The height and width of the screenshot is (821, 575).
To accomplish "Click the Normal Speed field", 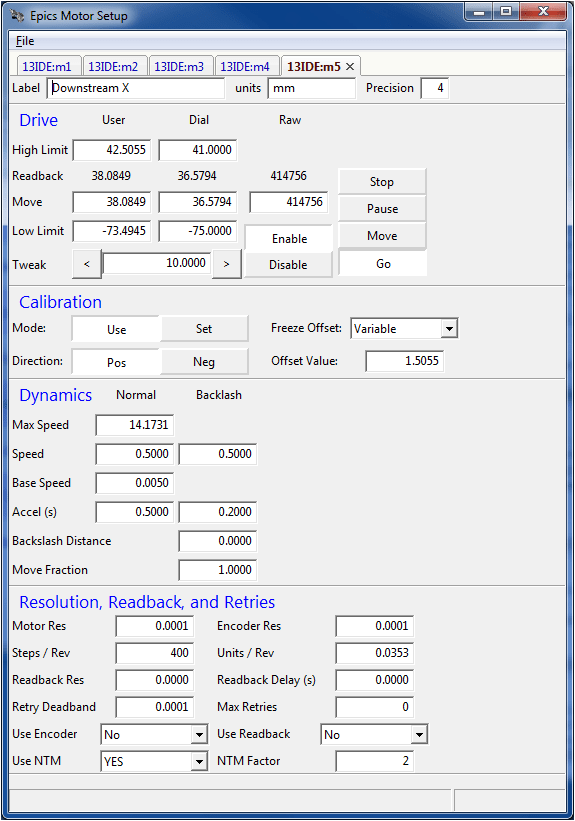I will pos(135,454).
